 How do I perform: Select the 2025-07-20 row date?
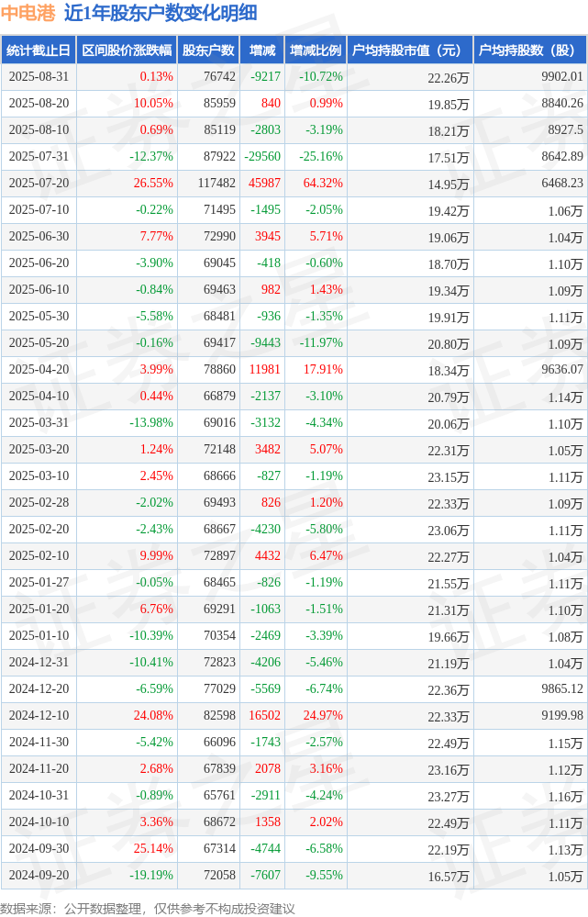tap(39, 183)
